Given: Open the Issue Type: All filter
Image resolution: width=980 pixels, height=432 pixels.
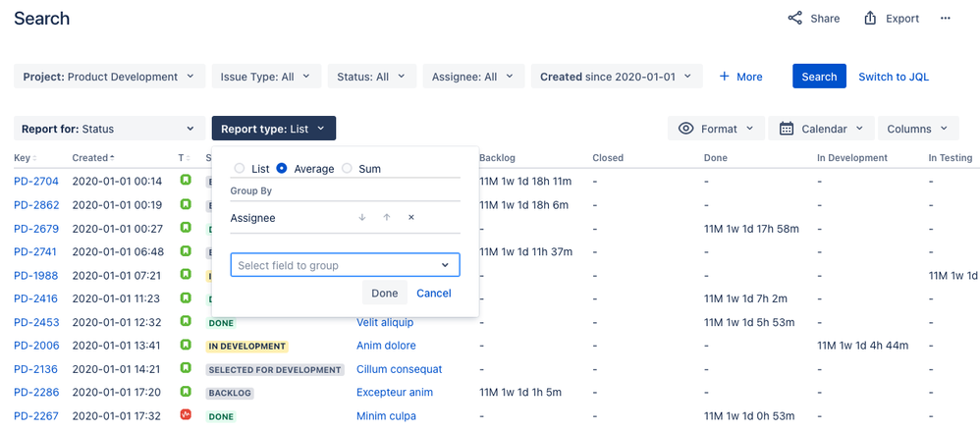Looking at the screenshot, I should (x=266, y=77).
